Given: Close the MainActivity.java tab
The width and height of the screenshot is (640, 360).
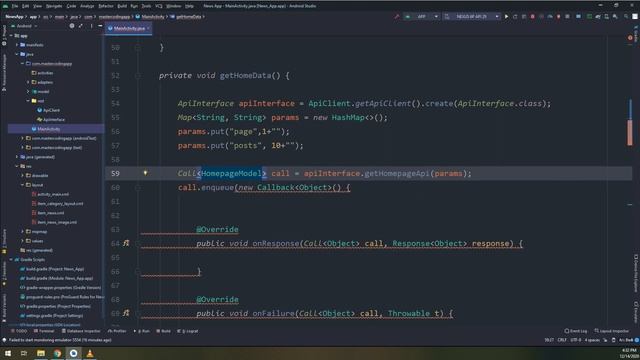Looking at the screenshot, I should pos(148,28).
